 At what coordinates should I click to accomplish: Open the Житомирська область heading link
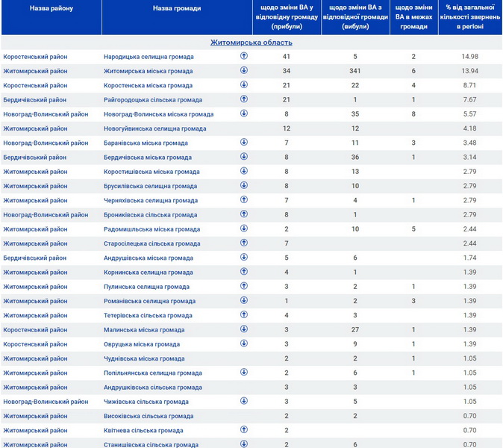pyautogui.click(x=251, y=43)
